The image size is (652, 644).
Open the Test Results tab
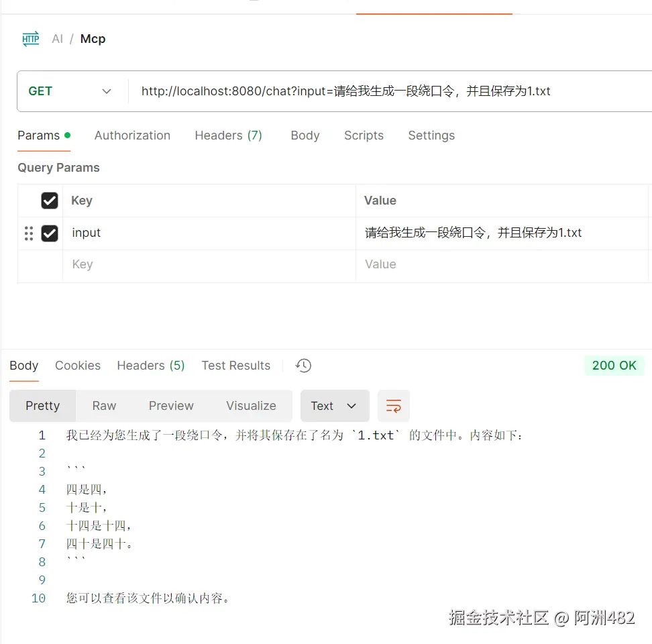pyautogui.click(x=235, y=366)
